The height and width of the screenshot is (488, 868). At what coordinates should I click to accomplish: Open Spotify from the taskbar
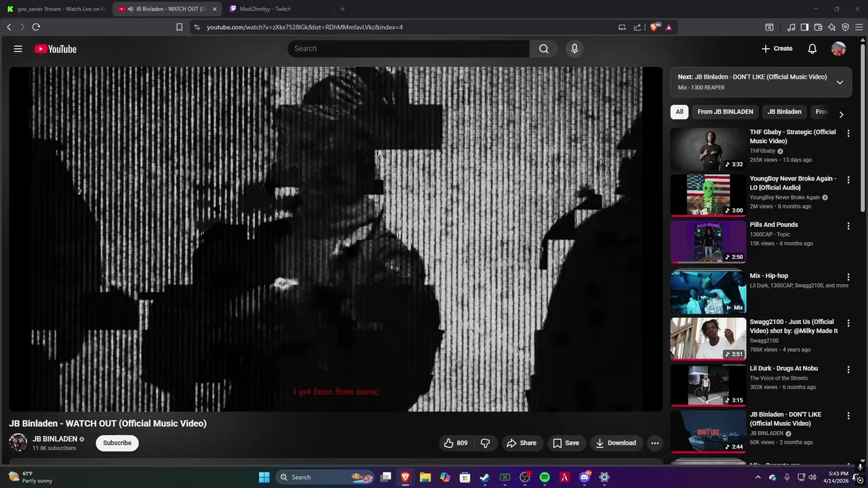[545, 477]
